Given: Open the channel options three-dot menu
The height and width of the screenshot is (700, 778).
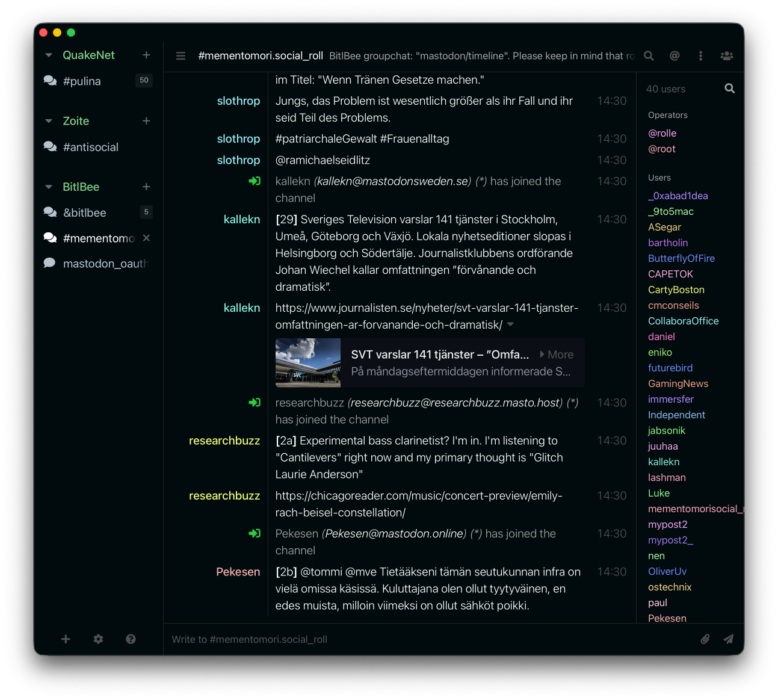Looking at the screenshot, I should tap(700, 56).
